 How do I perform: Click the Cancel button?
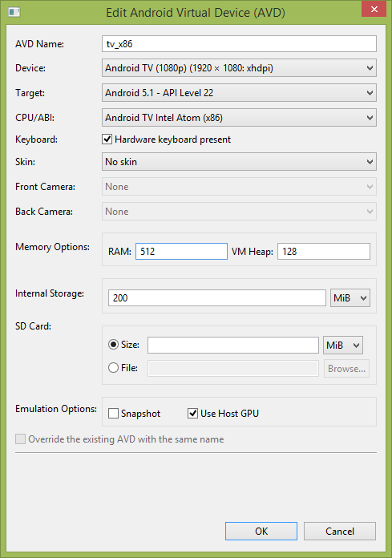point(340,532)
